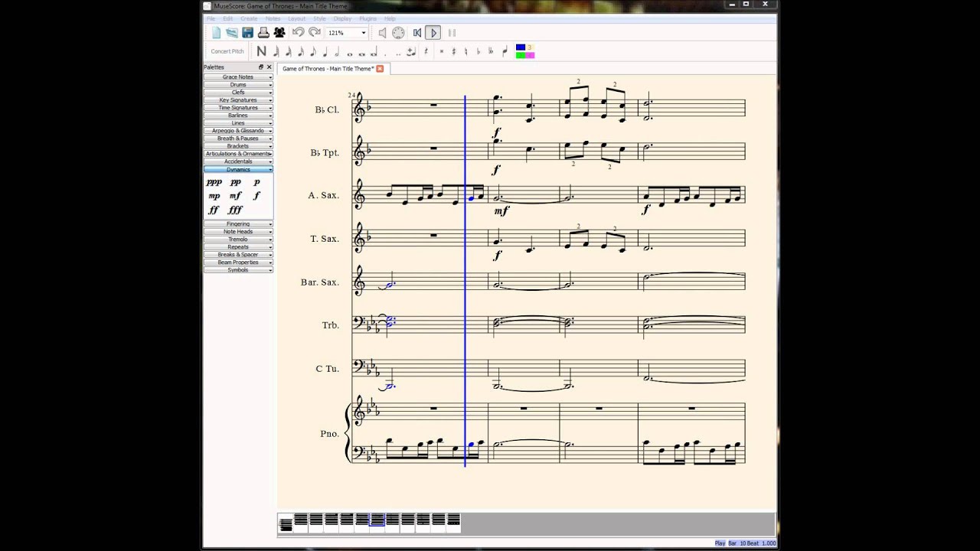Expand the Barlines palette
This screenshot has height=551, width=980.
238,116
